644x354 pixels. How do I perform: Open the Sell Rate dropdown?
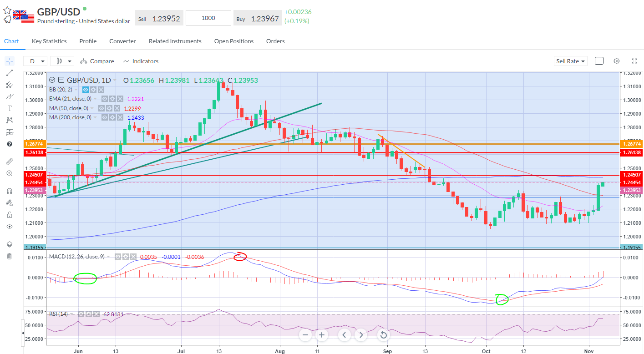click(x=571, y=61)
